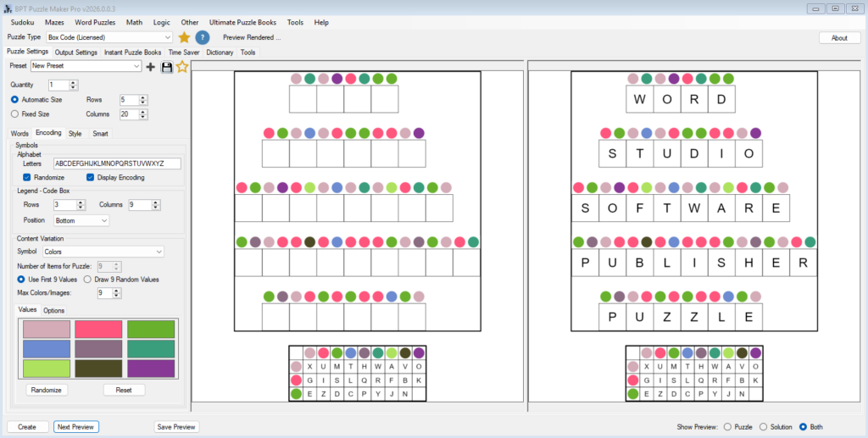The width and height of the screenshot is (868, 438).
Task: Add a new preset with the plus icon
Action: pyautogui.click(x=151, y=66)
